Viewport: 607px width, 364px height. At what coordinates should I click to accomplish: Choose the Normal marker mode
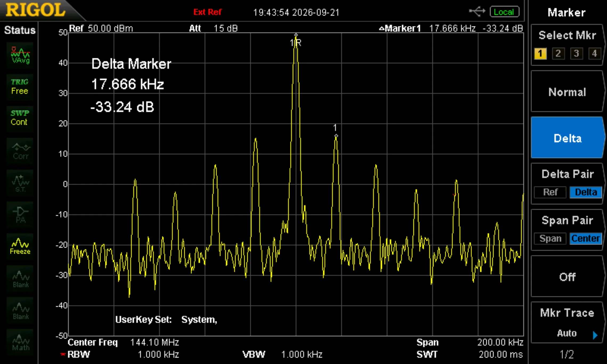567,92
